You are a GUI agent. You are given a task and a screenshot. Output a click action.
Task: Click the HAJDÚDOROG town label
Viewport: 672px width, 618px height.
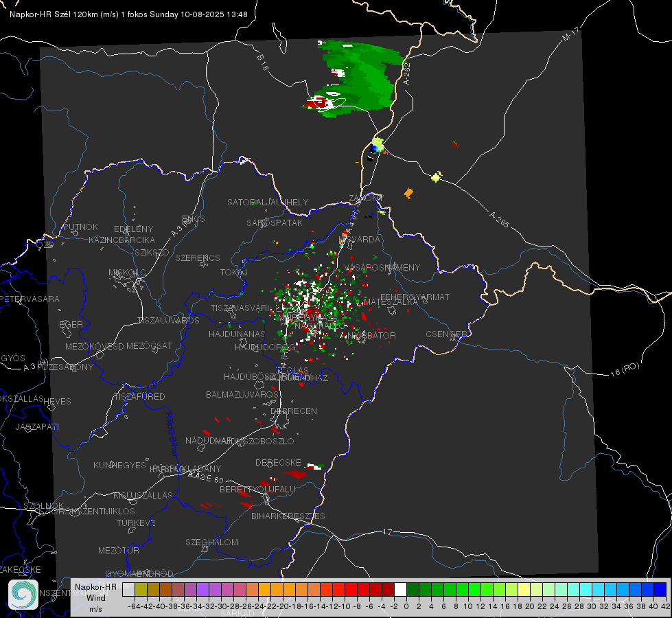[265, 347]
